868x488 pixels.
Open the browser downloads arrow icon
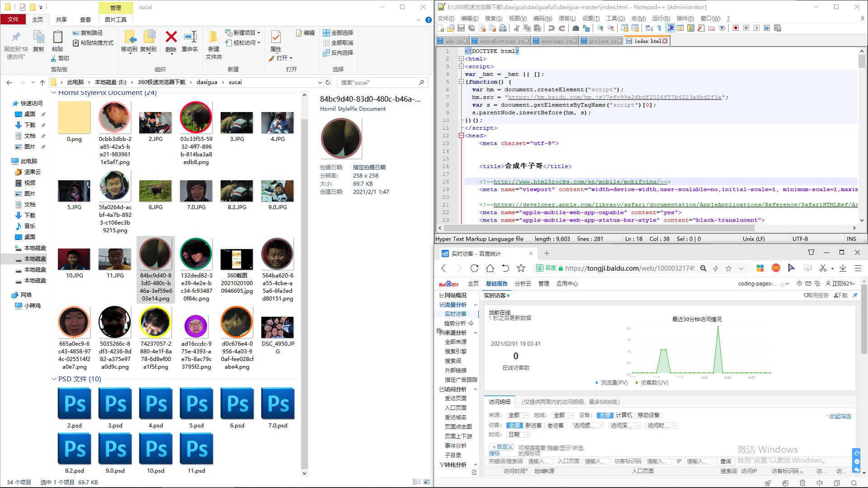click(x=843, y=268)
